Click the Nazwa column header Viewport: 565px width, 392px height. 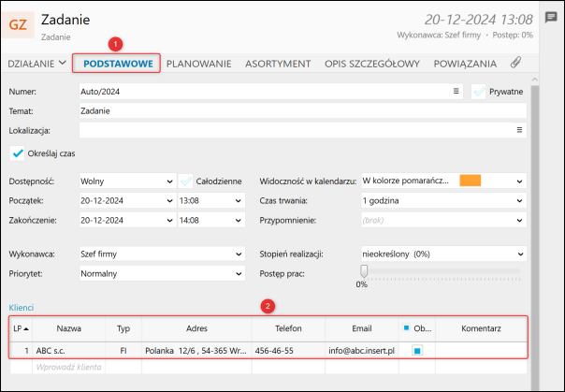(x=69, y=328)
